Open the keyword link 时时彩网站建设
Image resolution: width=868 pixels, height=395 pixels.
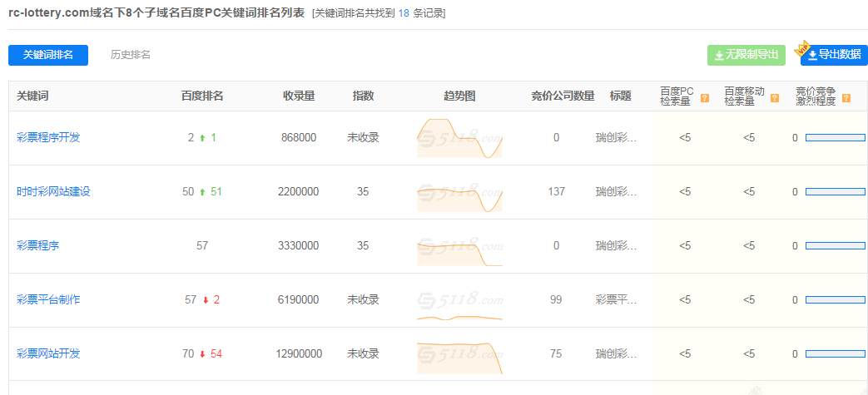[53, 191]
